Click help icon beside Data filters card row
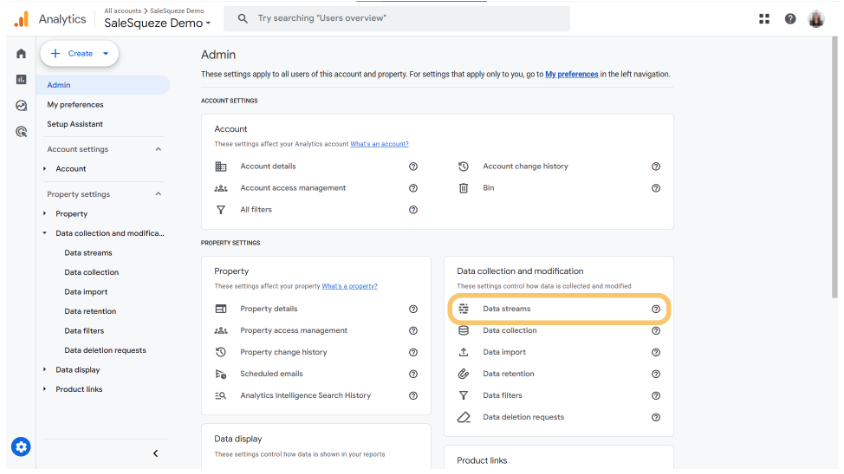Image resolution: width=844 pixels, height=474 pixels. 656,395
